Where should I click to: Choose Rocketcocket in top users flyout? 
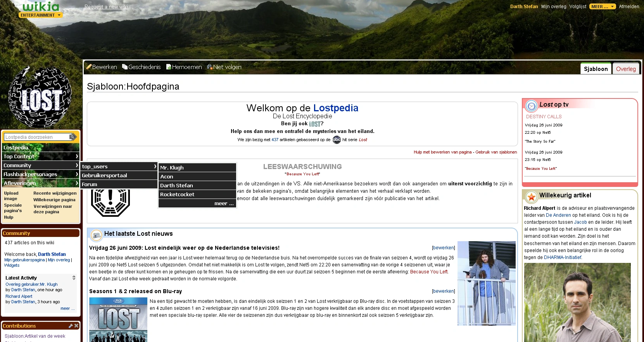(x=197, y=194)
